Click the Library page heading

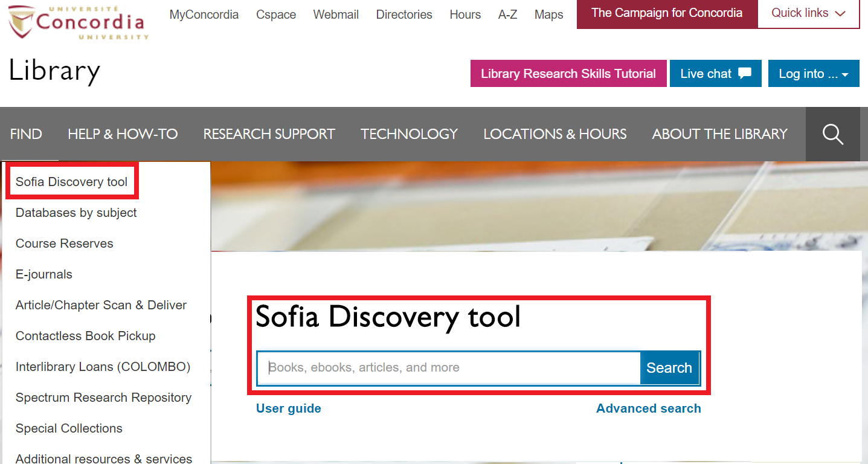[x=54, y=71]
